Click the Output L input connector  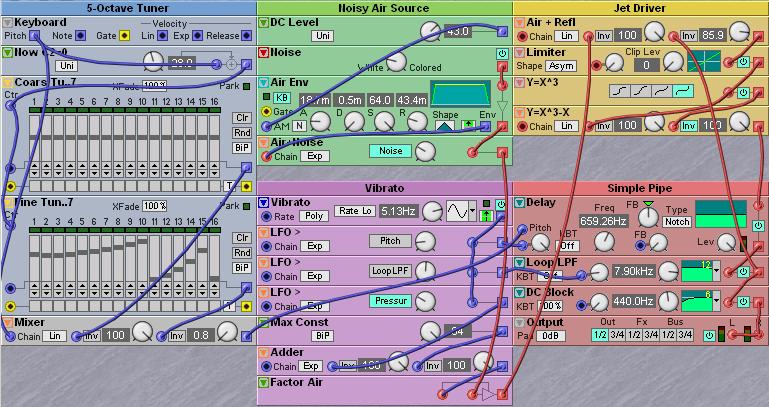[733, 334]
